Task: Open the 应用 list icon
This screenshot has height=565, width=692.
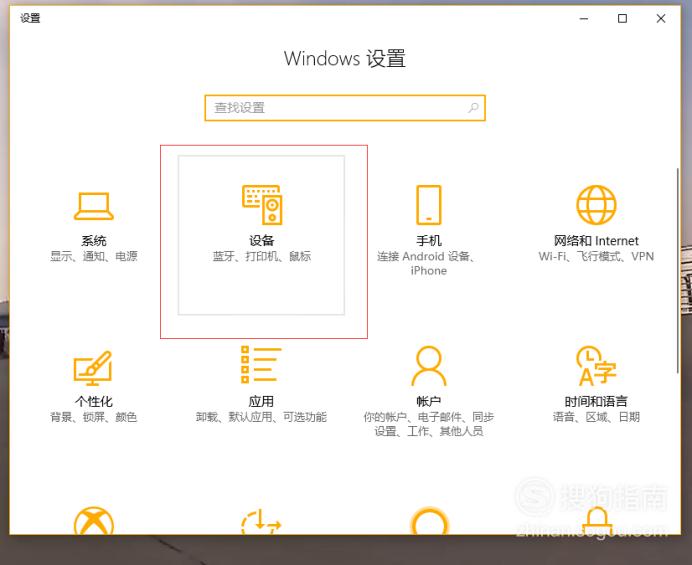Action: pos(261,365)
